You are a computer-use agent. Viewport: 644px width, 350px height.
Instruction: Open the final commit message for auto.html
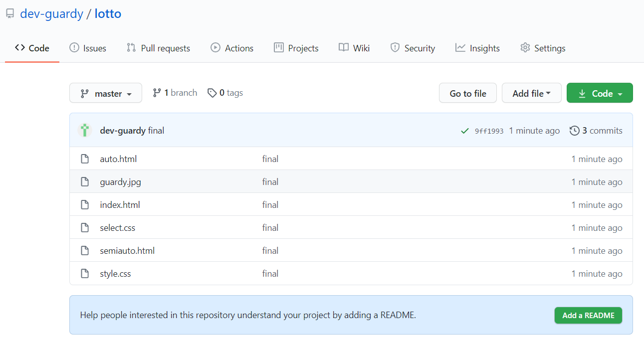tap(270, 159)
